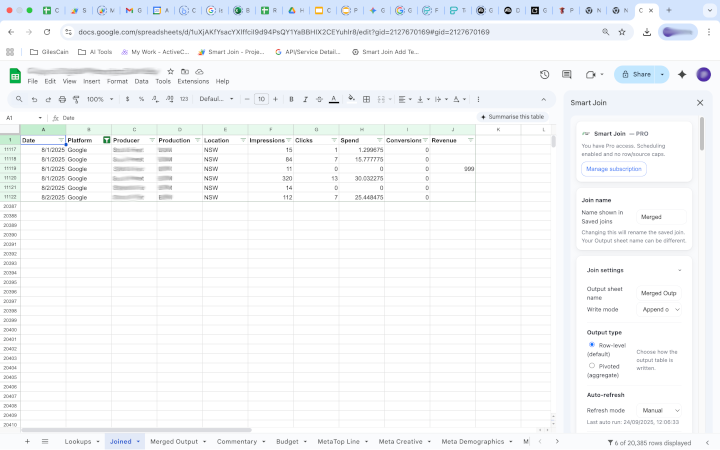Open filter toggle on Date column
The height and width of the screenshot is (450, 720).
pos(61,140)
